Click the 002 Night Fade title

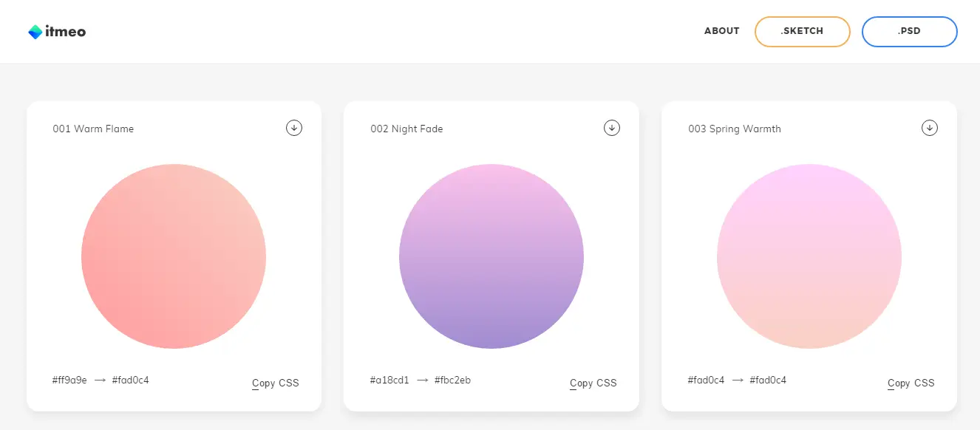406,129
